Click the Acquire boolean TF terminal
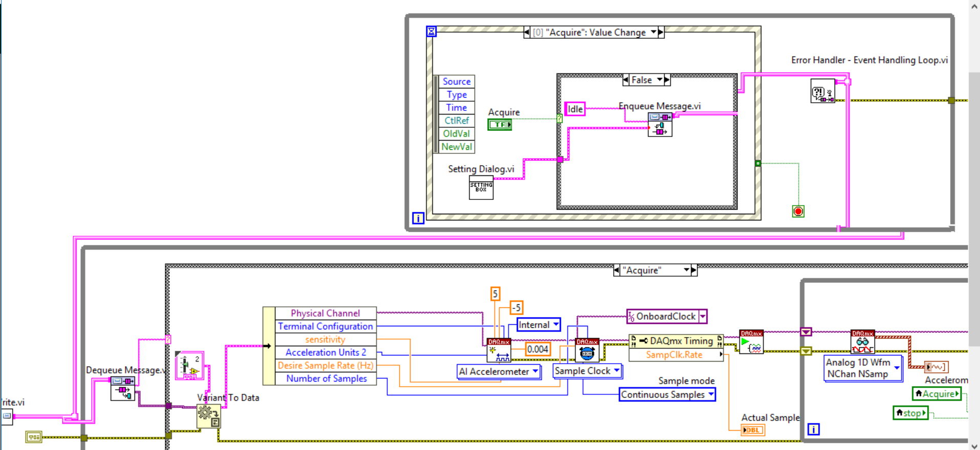The width and height of the screenshot is (980, 450). (499, 124)
